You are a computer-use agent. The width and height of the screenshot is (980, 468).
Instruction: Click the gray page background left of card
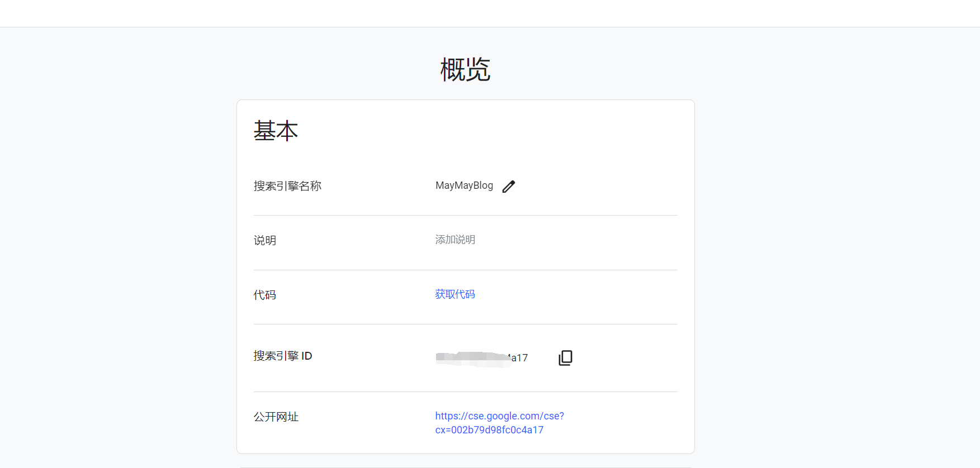[117, 251]
